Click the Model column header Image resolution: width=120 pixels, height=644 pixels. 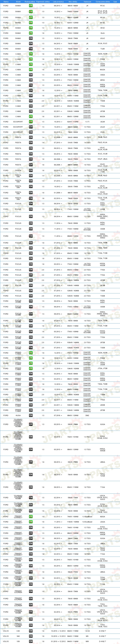(x=18, y=2)
